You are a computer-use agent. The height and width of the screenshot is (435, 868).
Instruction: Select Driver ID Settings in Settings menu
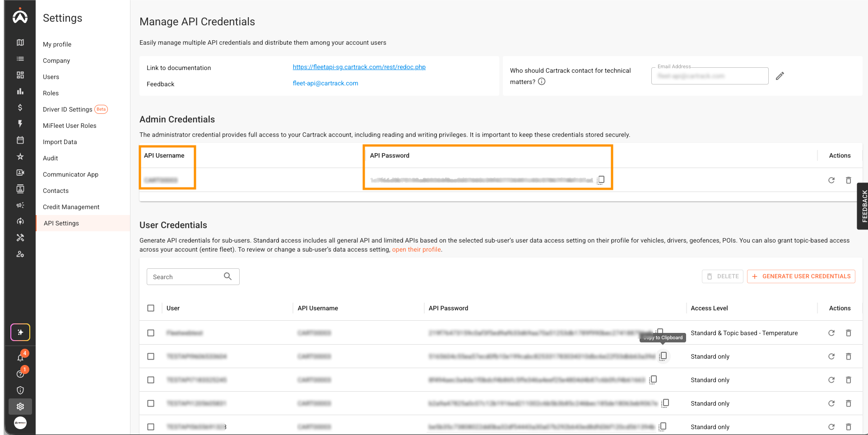tap(67, 109)
